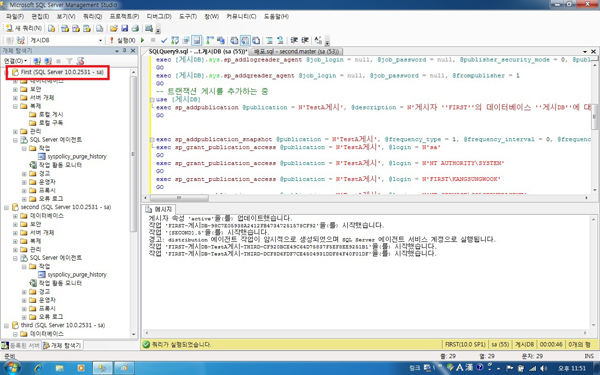
Task: Click the Decrease Indent icon
Action: point(294,40)
